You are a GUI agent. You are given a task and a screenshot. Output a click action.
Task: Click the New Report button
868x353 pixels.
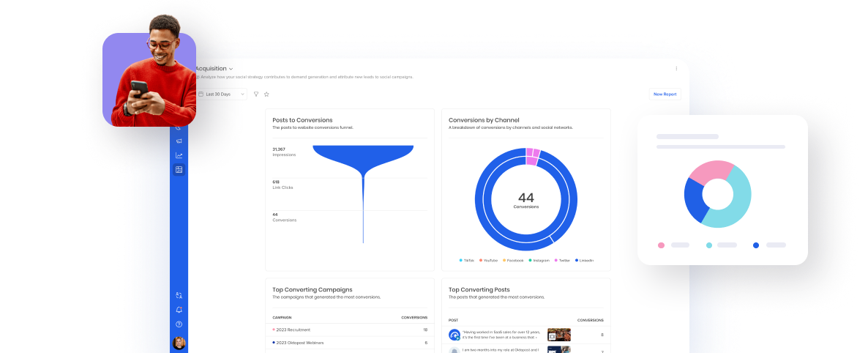(x=665, y=94)
